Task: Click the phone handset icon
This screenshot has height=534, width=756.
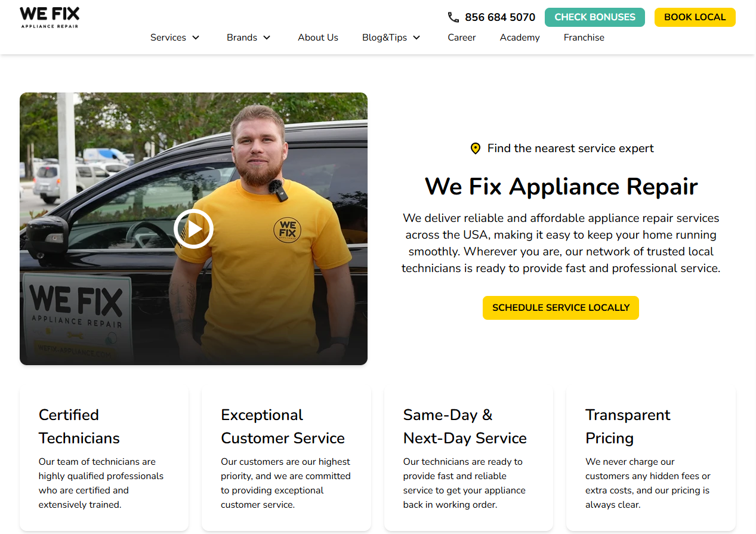Action: 453,17
